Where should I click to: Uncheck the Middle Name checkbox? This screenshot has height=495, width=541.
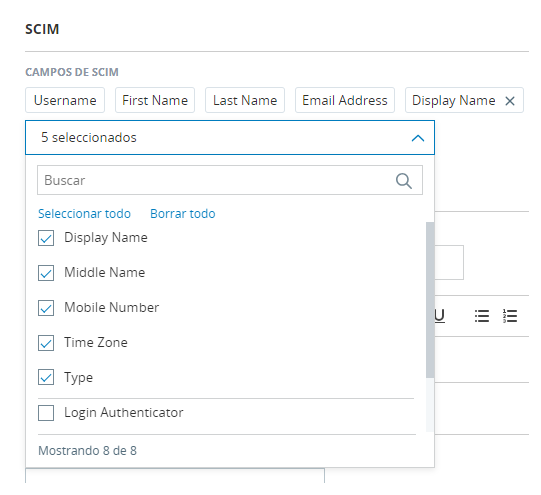tap(46, 273)
